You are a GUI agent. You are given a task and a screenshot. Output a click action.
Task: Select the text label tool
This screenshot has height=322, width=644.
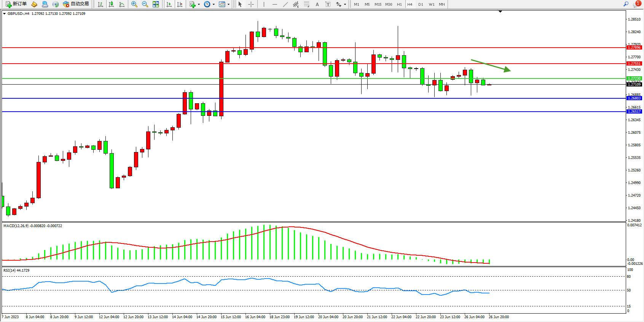[317, 4]
